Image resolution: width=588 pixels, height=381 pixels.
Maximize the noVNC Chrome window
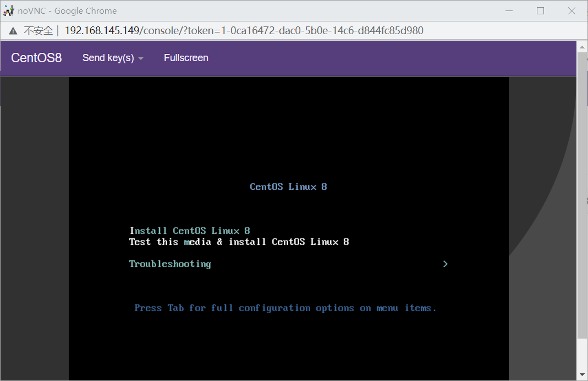click(x=540, y=11)
